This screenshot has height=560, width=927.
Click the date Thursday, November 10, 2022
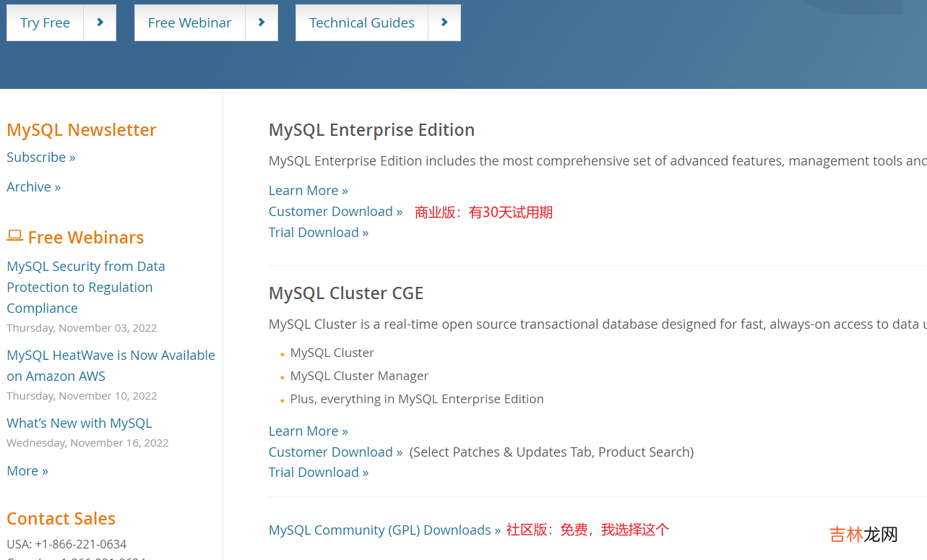(82, 395)
